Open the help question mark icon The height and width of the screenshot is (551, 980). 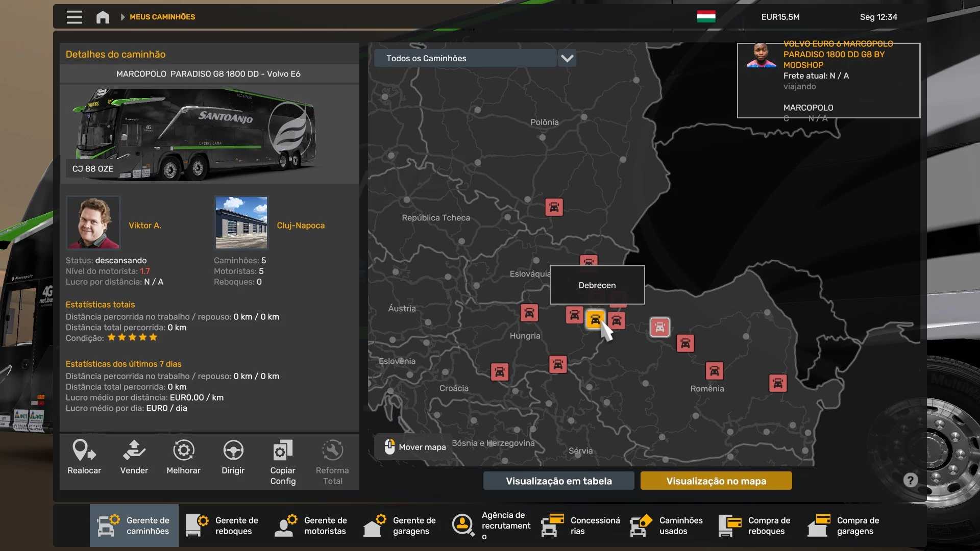click(x=910, y=480)
